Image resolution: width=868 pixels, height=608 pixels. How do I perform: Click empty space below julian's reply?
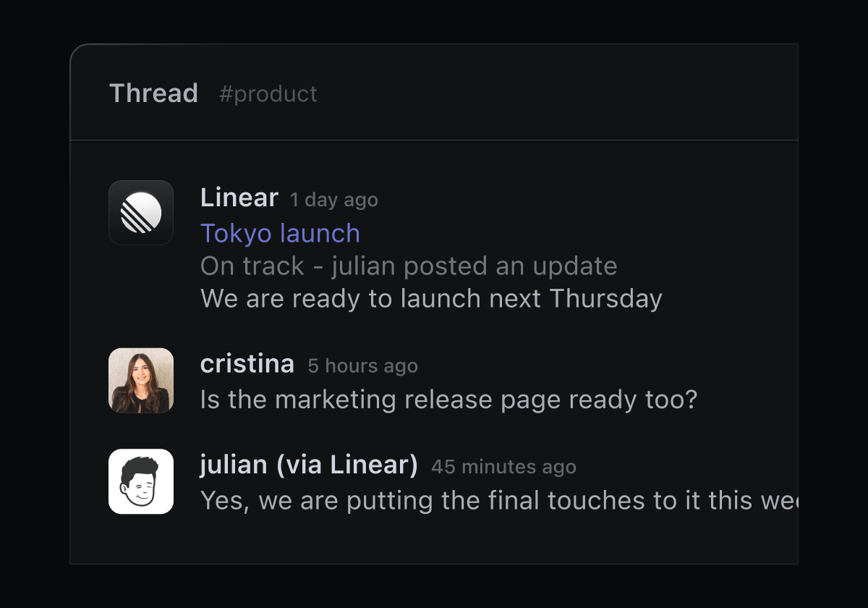click(x=434, y=539)
